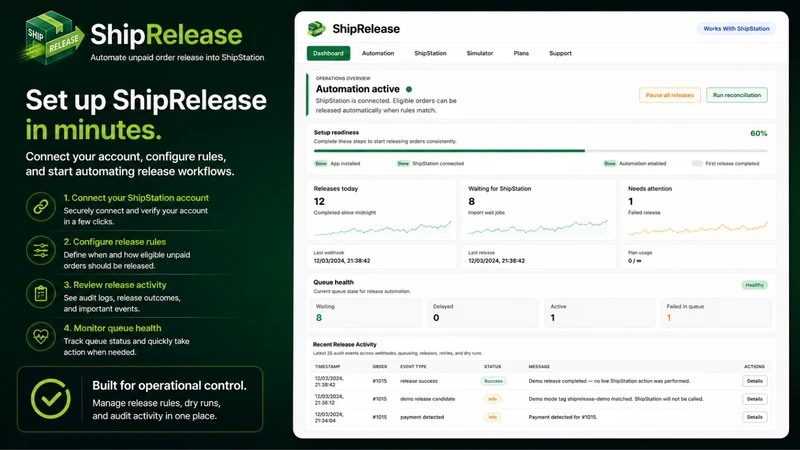
Task: Click the 'Payment detected for #1015.' message
Action: tap(563, 417)
